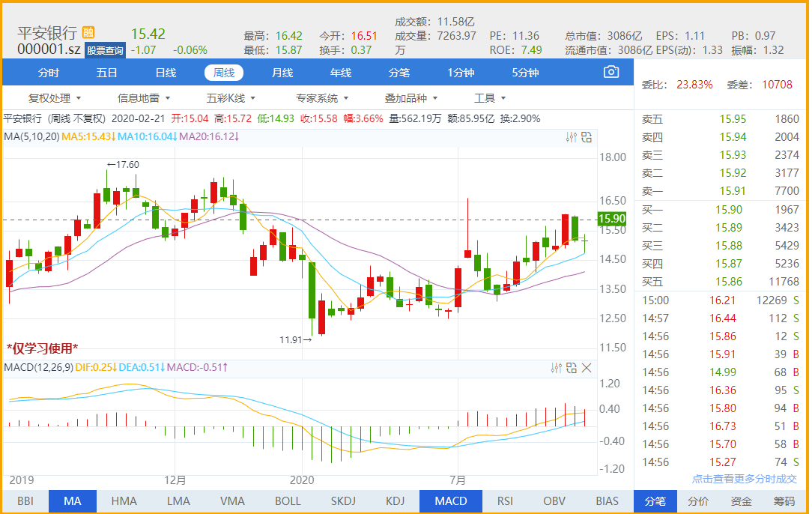Toggle the MACD indicator button
Screen dimensions: 812x514
click(x=450, y=501)
